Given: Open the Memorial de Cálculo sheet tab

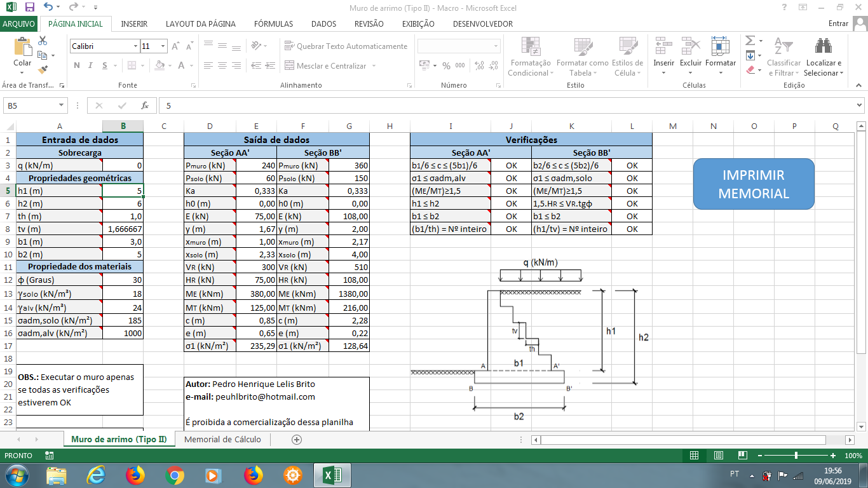Looking at the screenshot, I should (x=222, y=439).
